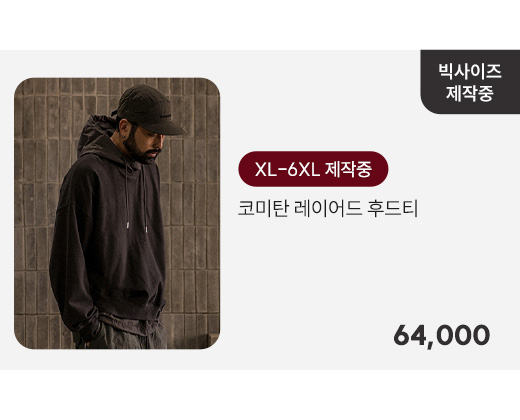The width and height of the screenshot is (520, 420).
Task: Click the 빅사이즈 제작중 corner badge
Action: tap(470, 82)
